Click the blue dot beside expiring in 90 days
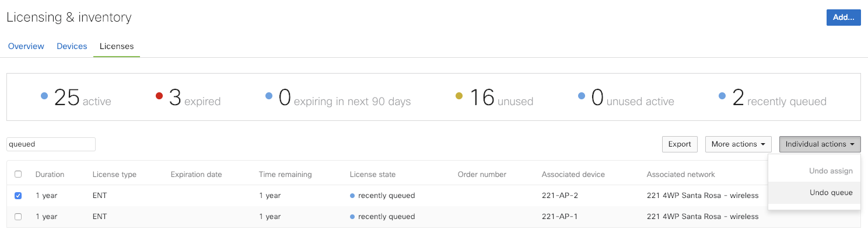Screen dimensions: 868x236 269,96
